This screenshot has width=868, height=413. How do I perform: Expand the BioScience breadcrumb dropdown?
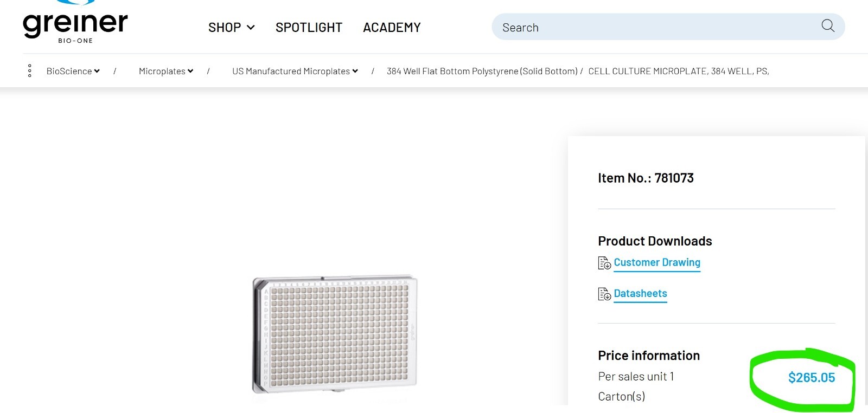97,71
